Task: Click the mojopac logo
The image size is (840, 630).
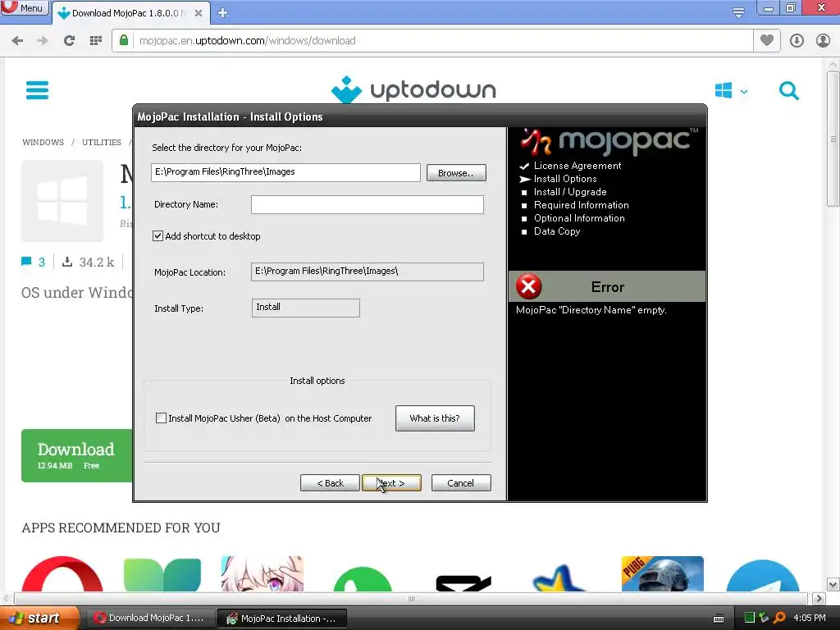Action: [609, 142]
